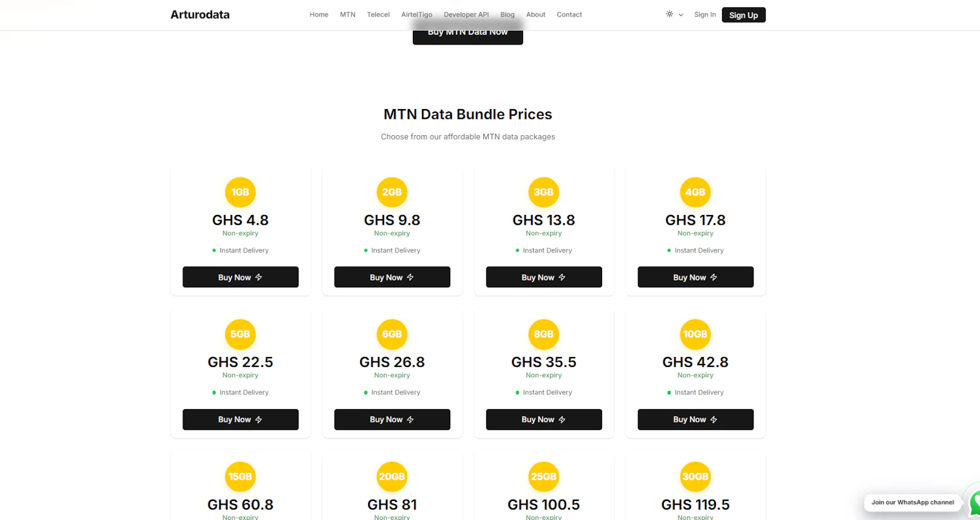Select the 25GB bundle badge
This screenshot has height=520, width=980.
tap(544, 477)
